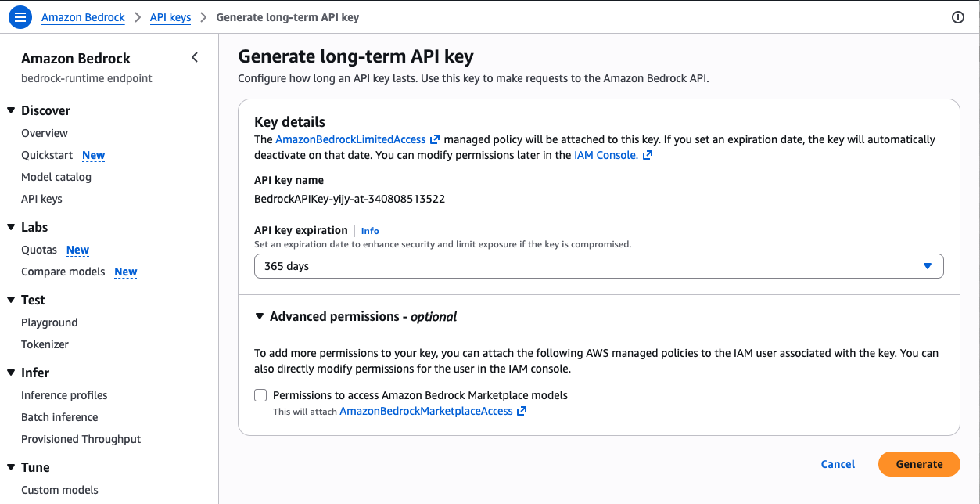Go to Overview in sidebar
Screen dimensions: 980x504
coord(45,133)
